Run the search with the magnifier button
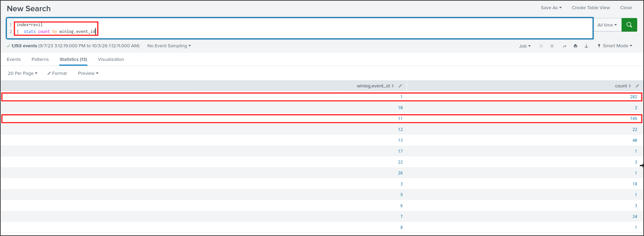Screen dimensions: 644x236 pos(629,25)
